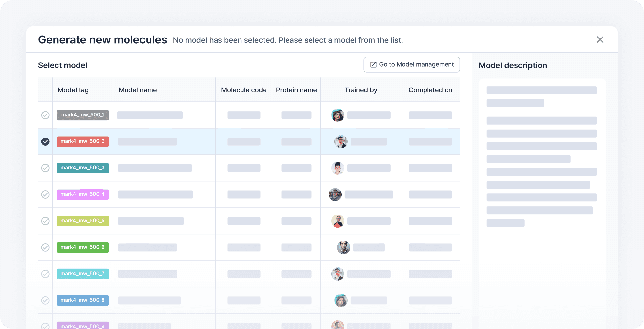The image size is (644, 329).
Task: Select the mark4_mw_500_4 row radio check
Action: click(x=45, y=194)
